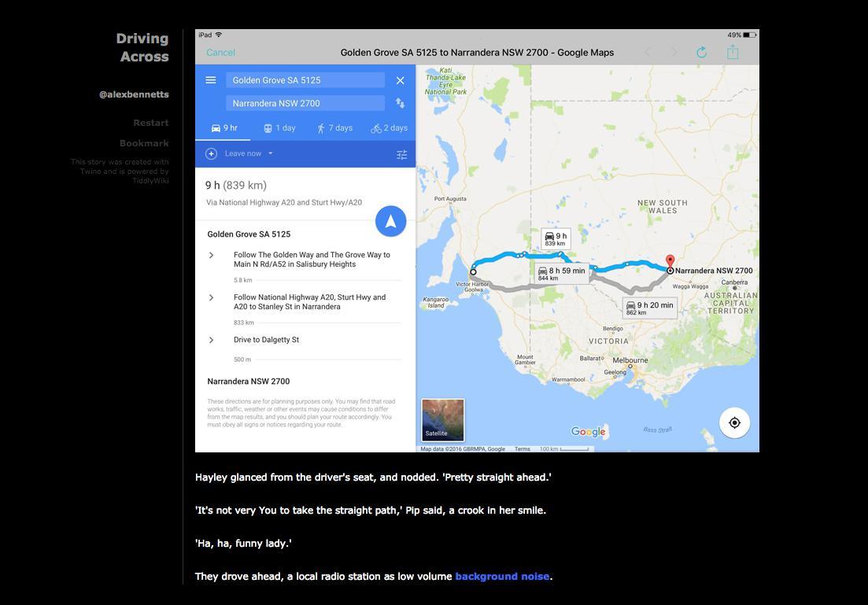868x605 pixels.
Task: Click the page title Golden Grove to Narrandera
Action: click(477, 53)
